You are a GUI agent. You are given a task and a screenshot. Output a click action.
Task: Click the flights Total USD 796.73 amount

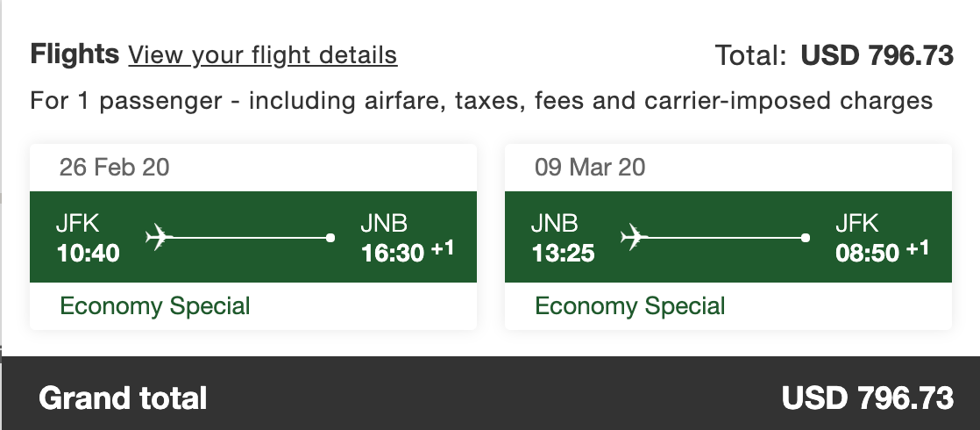coord(877,55)
